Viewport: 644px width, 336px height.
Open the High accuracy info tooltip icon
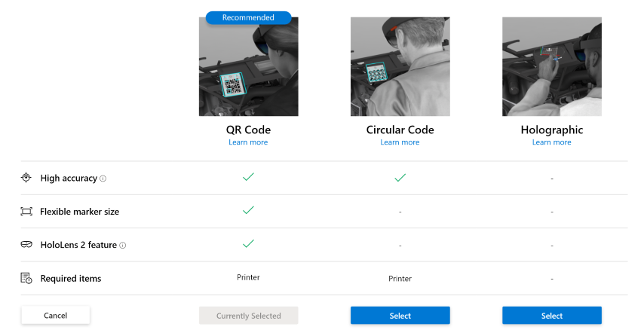tap(103, 179)
